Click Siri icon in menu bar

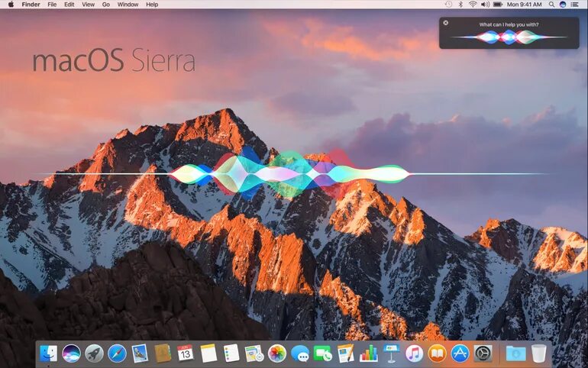click(x=563, y=5)
